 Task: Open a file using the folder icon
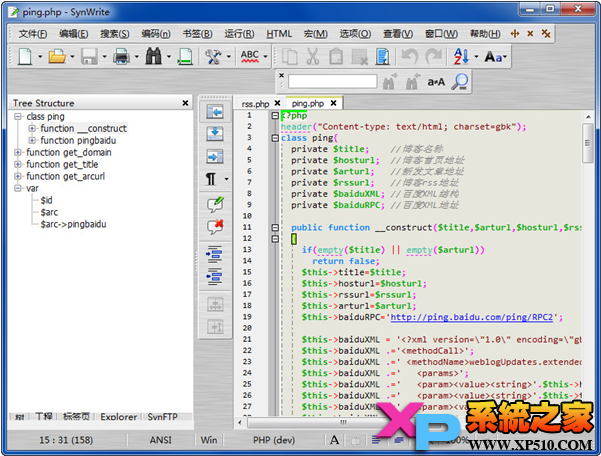[57, 57]
